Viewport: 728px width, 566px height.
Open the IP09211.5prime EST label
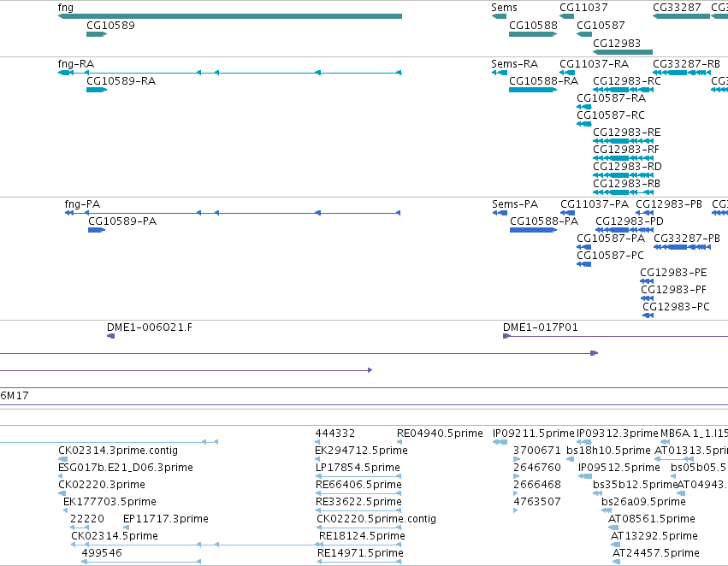coord(534,433)
